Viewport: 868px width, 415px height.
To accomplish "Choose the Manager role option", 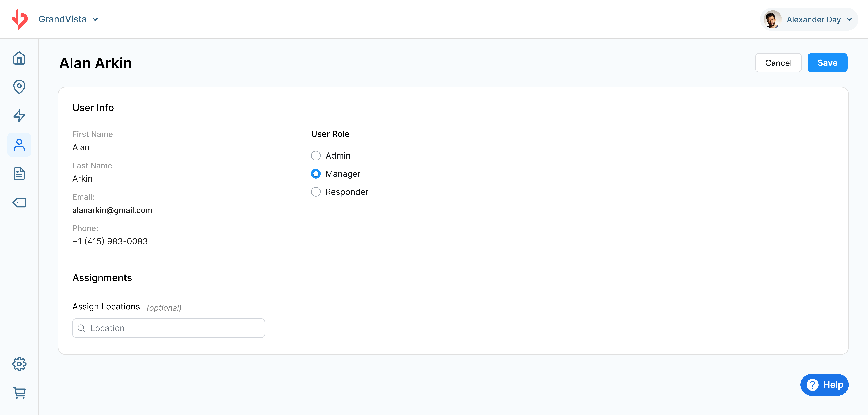I will [x=316, y=174].
